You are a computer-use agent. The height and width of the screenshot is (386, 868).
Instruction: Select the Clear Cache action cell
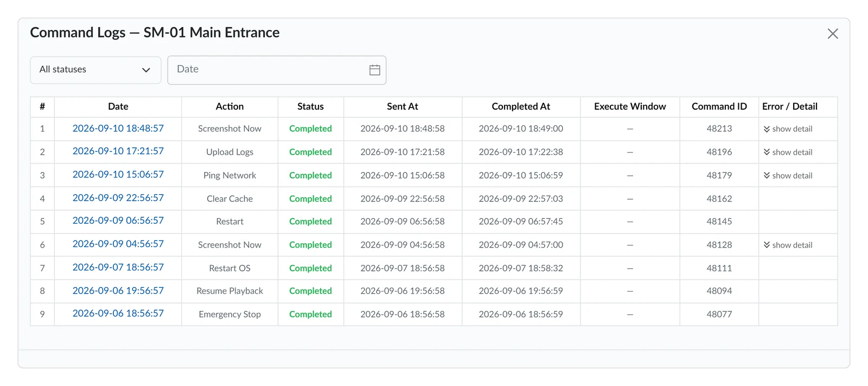pyautogui.click(x=230, y=199)
